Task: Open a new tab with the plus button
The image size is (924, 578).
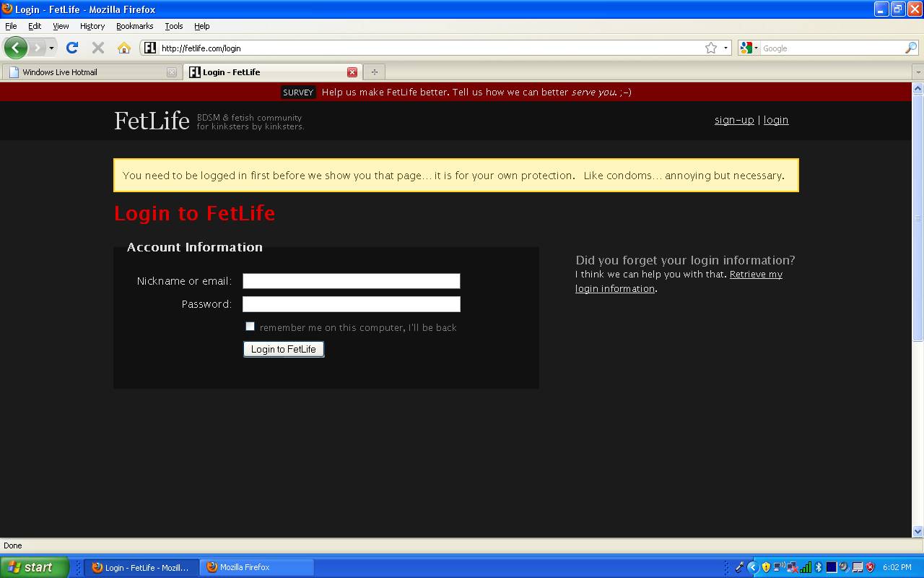Action: coord(374,72)
